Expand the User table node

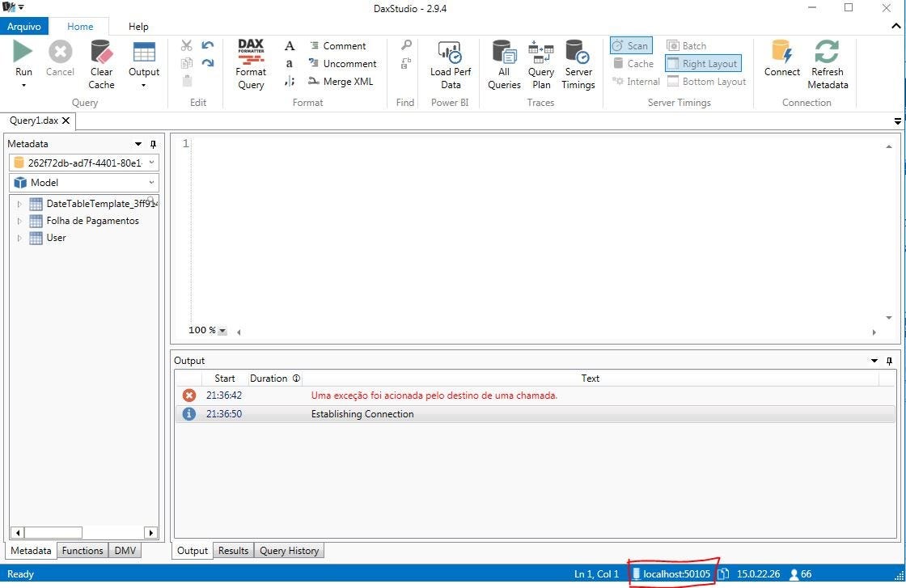coord(19,238)
